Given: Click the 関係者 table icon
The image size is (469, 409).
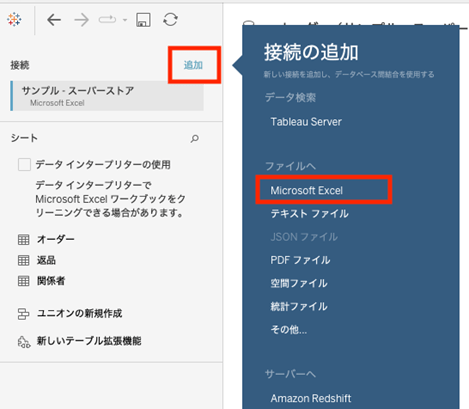Looking at the screenshot, I should point(23,281).
